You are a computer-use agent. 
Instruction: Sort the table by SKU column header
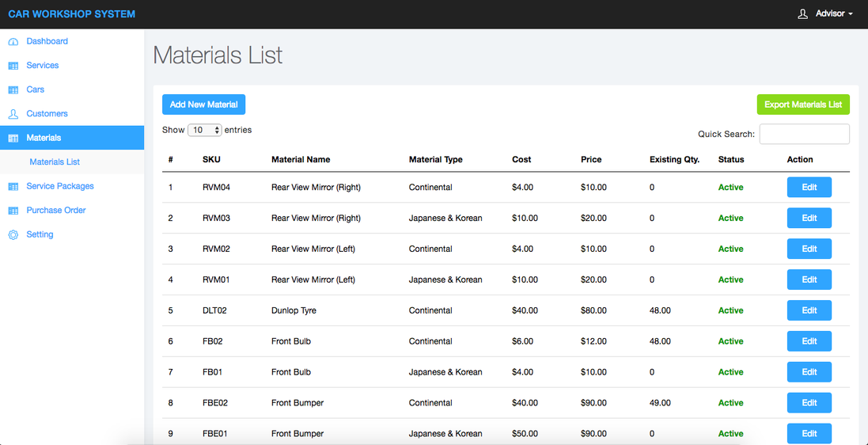211,160
